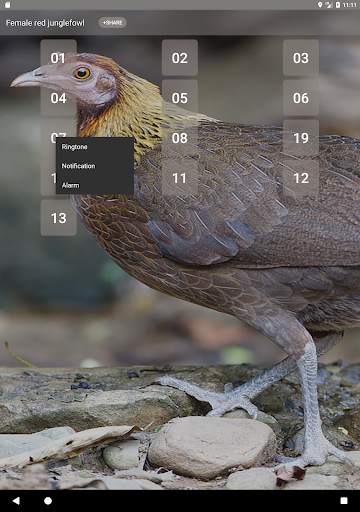Screen dimensions: 360x512
Task: Tap the battery icon in status bar
Action: click(338, 5)
